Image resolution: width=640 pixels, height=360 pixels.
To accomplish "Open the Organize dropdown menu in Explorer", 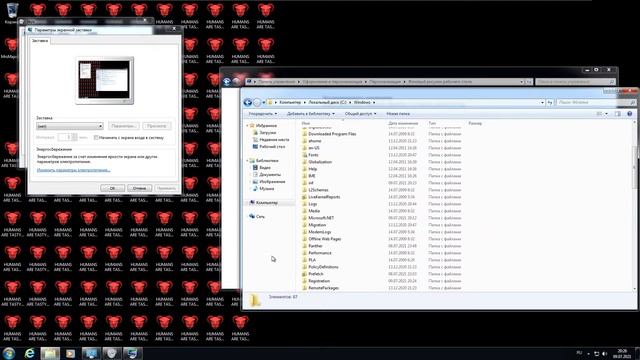I will click(263, 114).
